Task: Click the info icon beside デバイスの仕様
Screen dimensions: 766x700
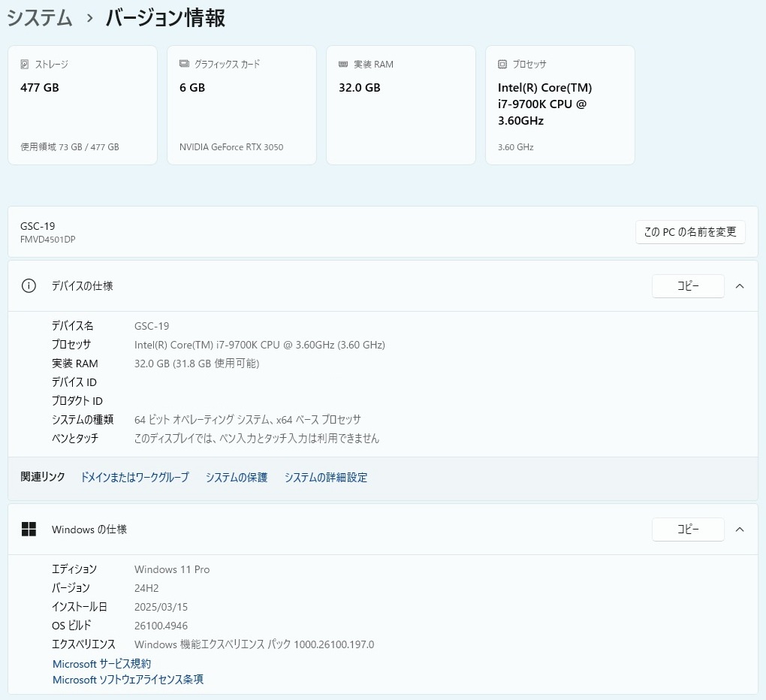Action: [x=29, y=286]
